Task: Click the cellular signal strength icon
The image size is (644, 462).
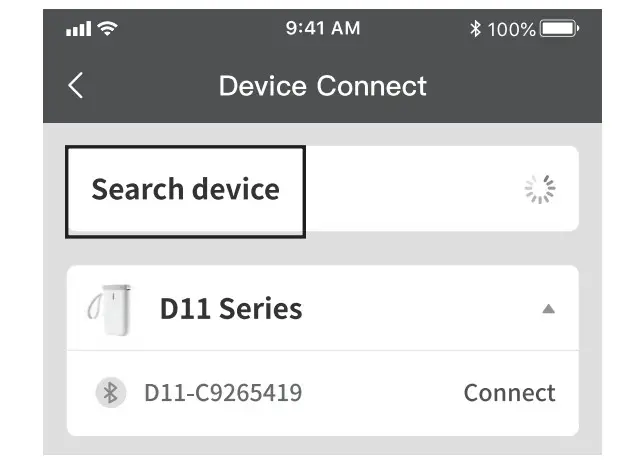Action: (78, 29)
